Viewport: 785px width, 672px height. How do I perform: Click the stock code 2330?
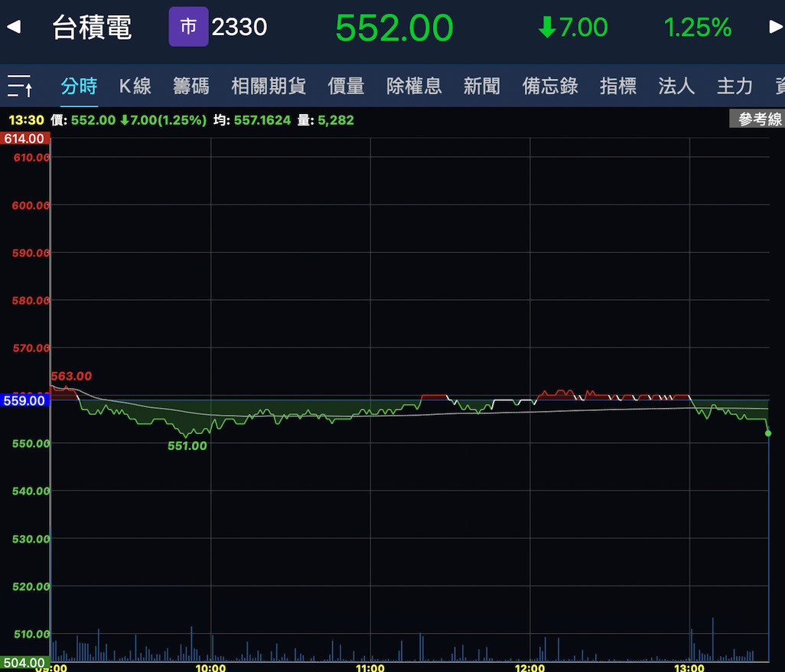click(239, 27)
